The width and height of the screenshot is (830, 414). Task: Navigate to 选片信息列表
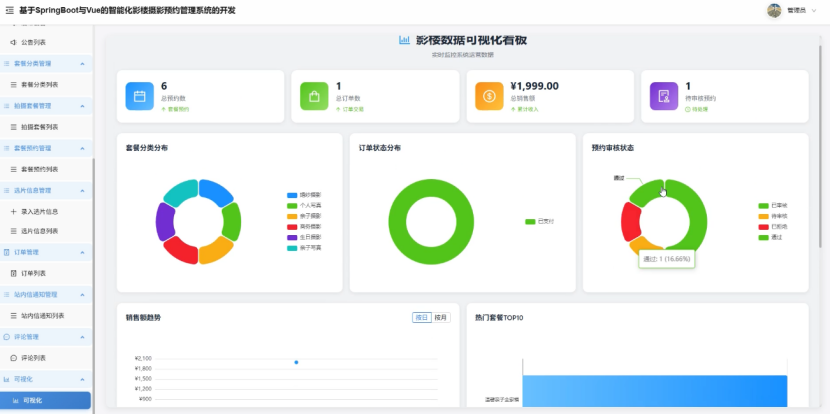[40, 231]
